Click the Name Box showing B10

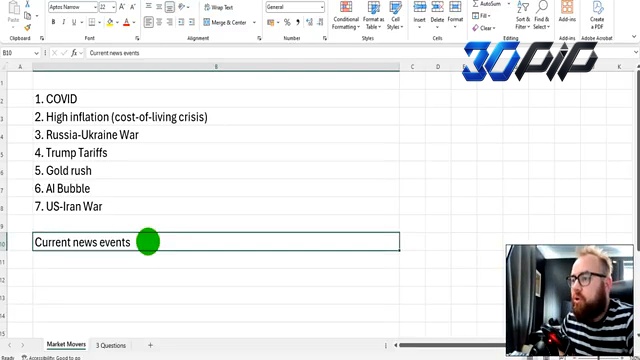20,53
